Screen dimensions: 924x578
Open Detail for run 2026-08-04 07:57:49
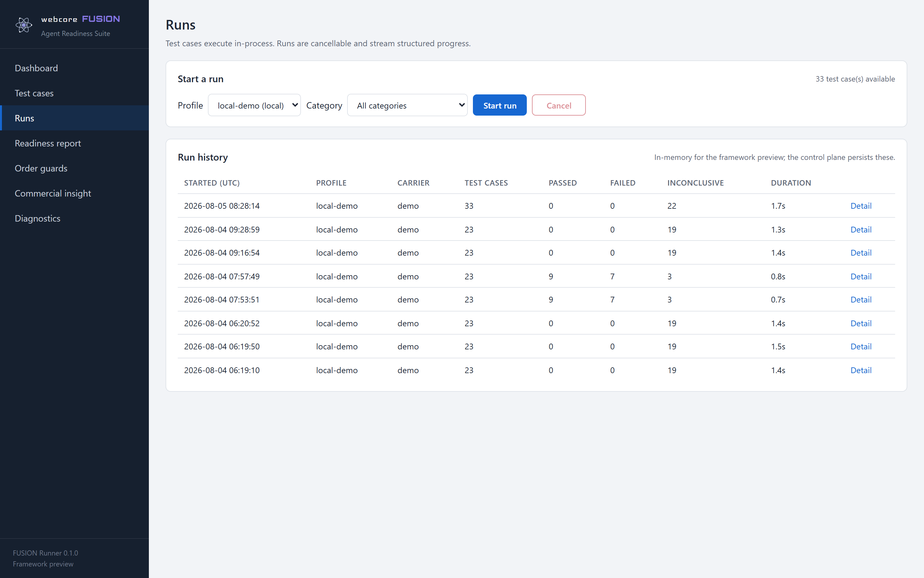[x=860, y=276]
